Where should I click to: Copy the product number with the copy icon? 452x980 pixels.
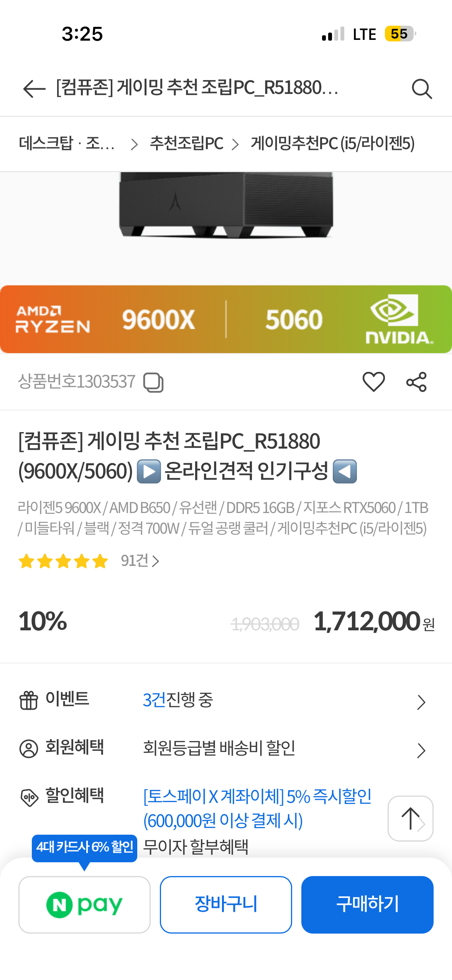(x=153, y=382)
